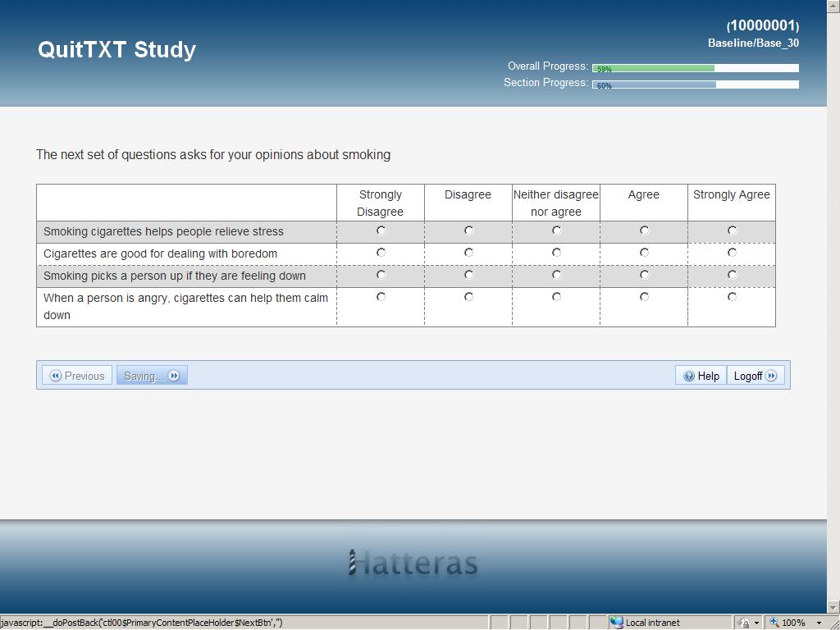840x630 pixels.
Task: Click the QuitTXT Study title
Action: coord(116,49)
